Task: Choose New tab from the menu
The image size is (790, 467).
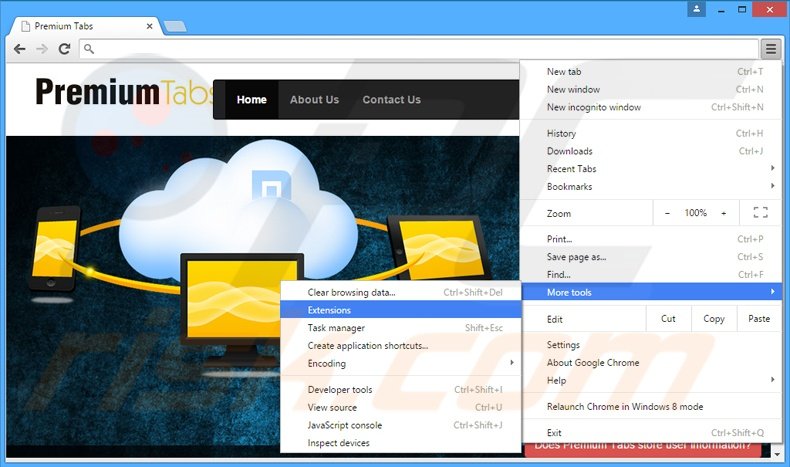Action: 651,72
